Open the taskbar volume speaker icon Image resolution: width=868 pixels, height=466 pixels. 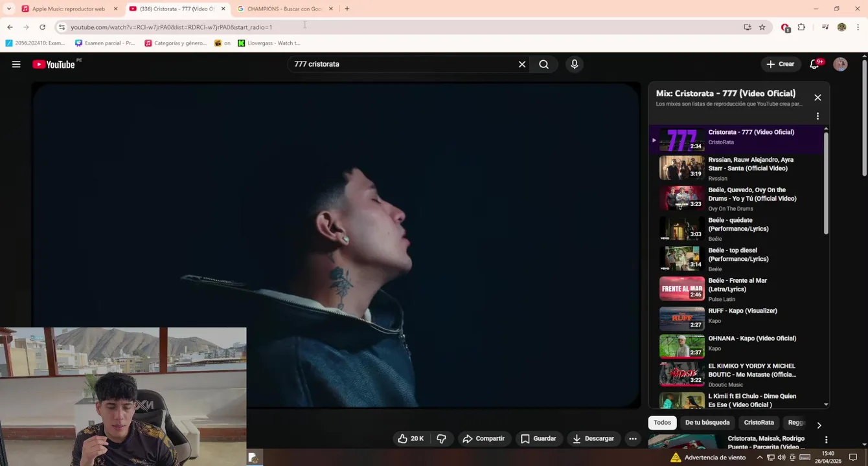[x=781, y=457]
